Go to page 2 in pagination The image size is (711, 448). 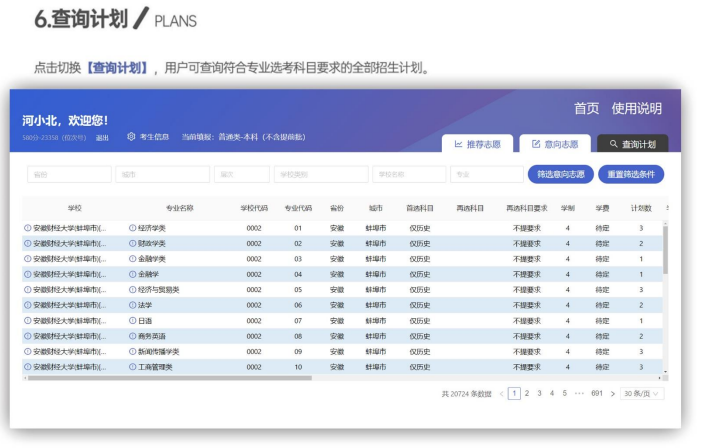527,394
